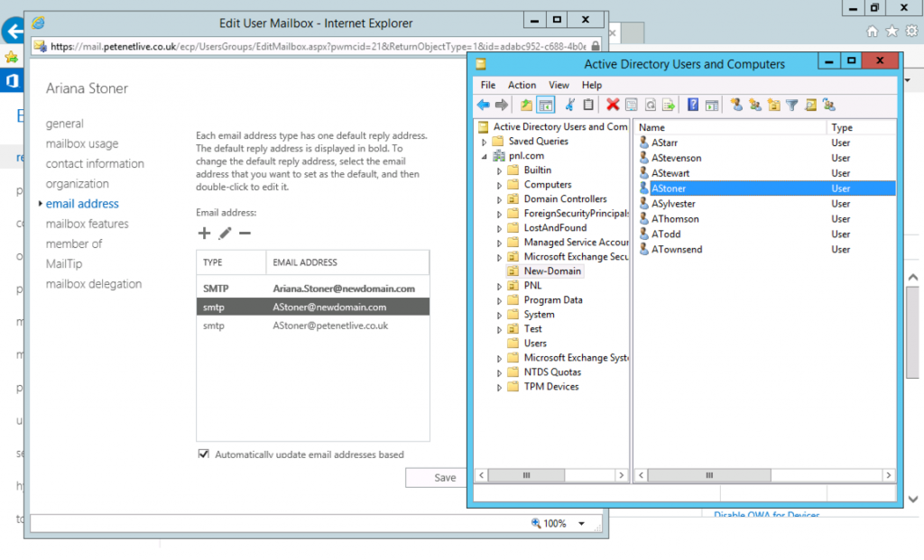Create a new group from the toolbar
This screenshot has width=924, height=560.
click(x=753, y=105)
